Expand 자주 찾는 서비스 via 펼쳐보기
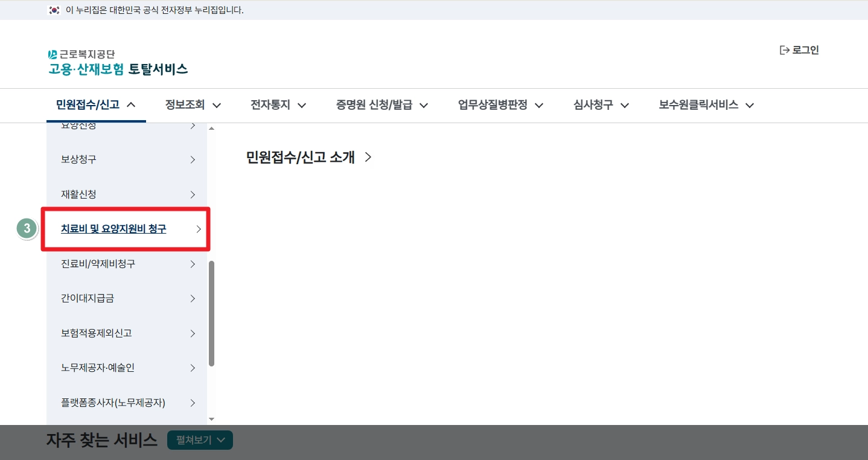 (x=199, y=439)
